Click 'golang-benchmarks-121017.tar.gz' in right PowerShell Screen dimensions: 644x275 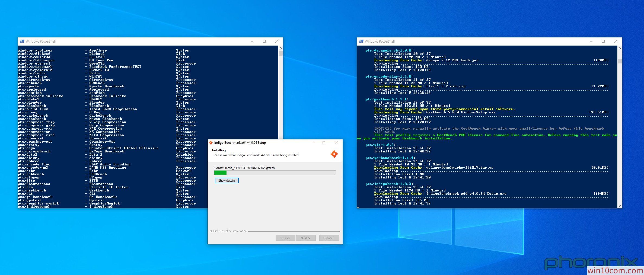(460, 168)
